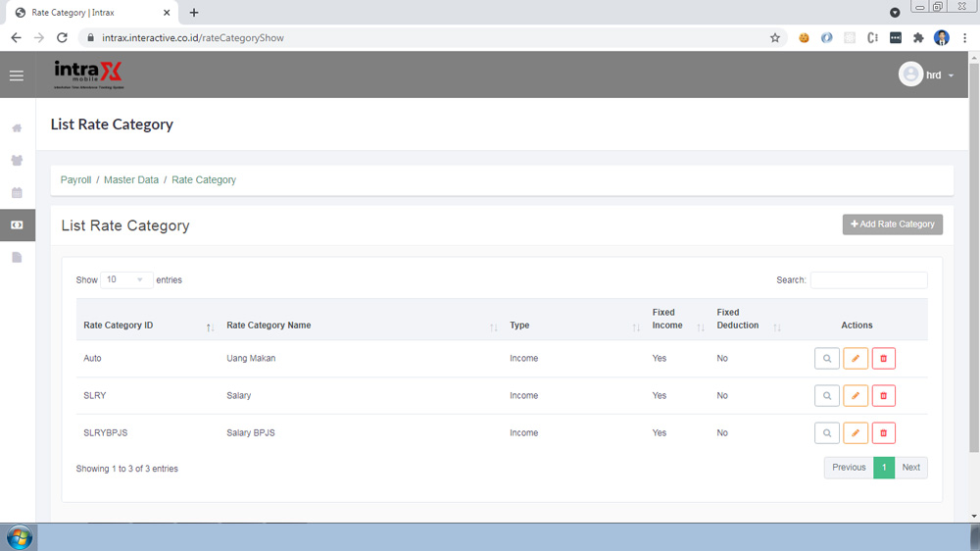Open the employees icon in sidebar
The height and width of the screenshot is (551, 980).
(x=17, y=161)
